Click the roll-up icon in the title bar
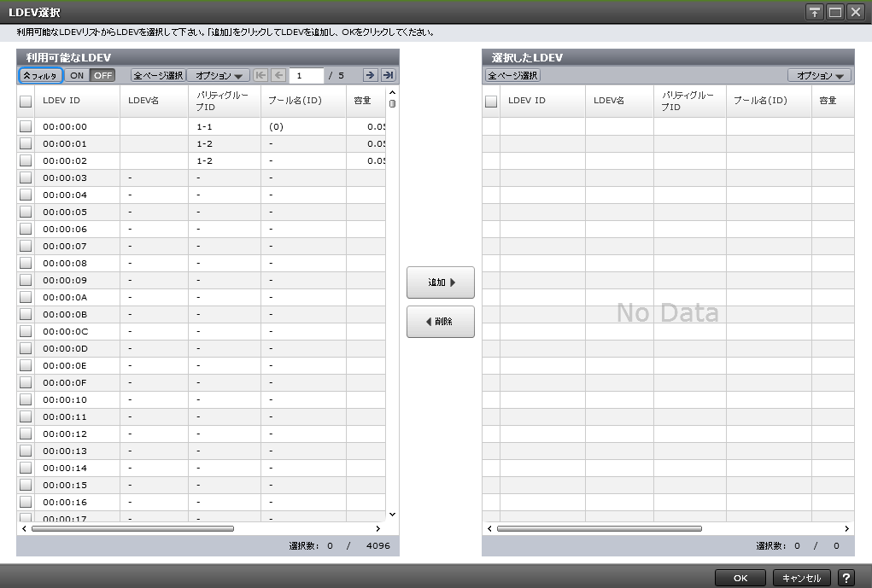 816,11
